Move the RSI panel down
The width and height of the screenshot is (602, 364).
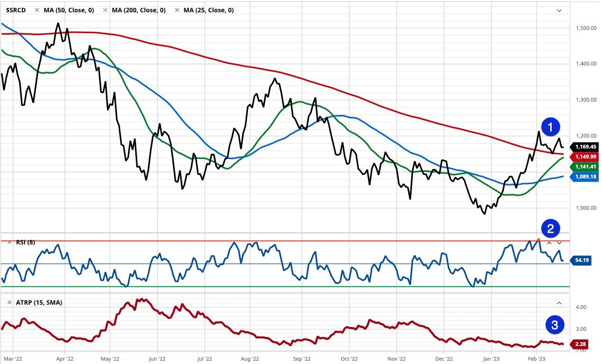559,243
